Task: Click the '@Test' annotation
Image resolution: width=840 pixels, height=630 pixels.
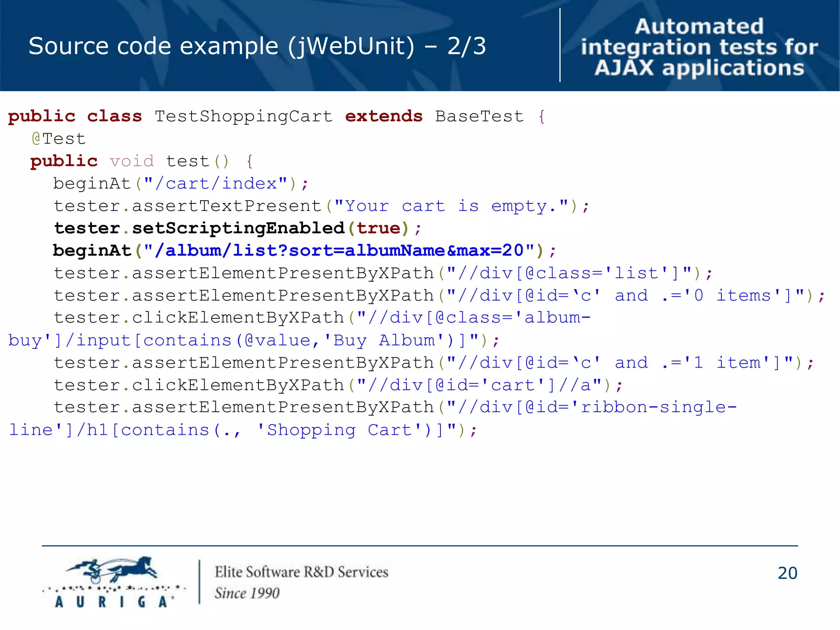Action: click(59, 139)
